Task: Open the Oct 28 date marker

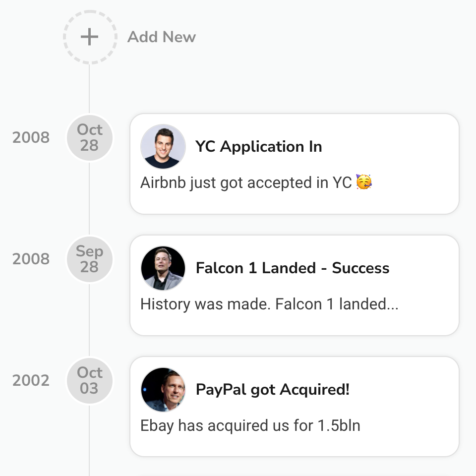Action: click(x=90, y=137)
